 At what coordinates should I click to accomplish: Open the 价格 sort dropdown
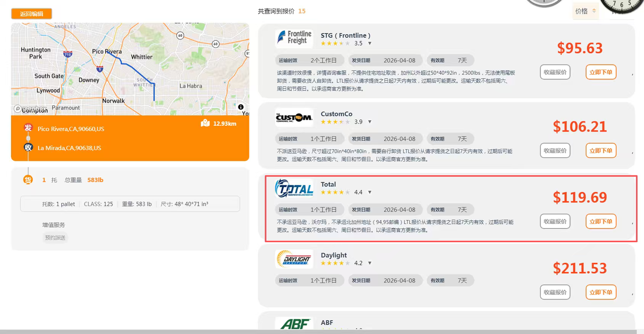tap(585, 11)
